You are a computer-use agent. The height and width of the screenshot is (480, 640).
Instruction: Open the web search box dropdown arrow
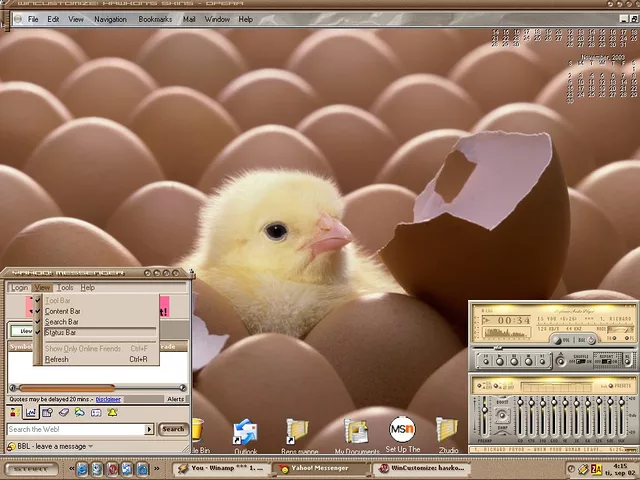coord(150,429)
